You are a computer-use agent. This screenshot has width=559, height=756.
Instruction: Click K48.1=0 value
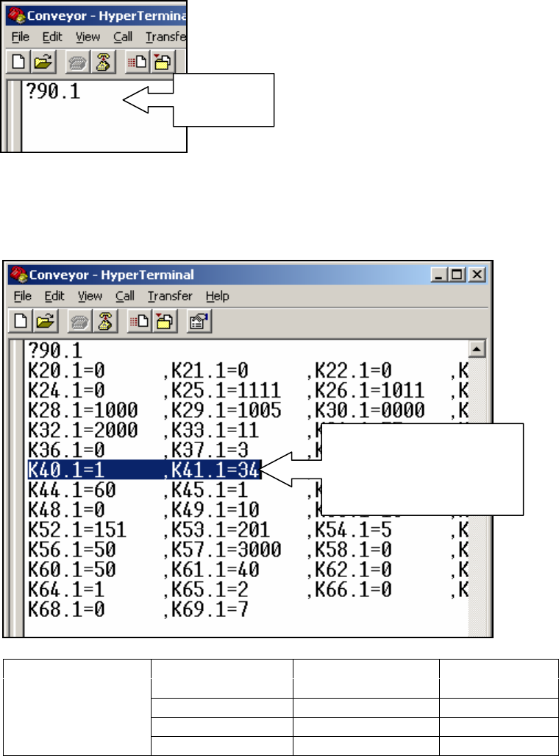click(x=66, y=510)
